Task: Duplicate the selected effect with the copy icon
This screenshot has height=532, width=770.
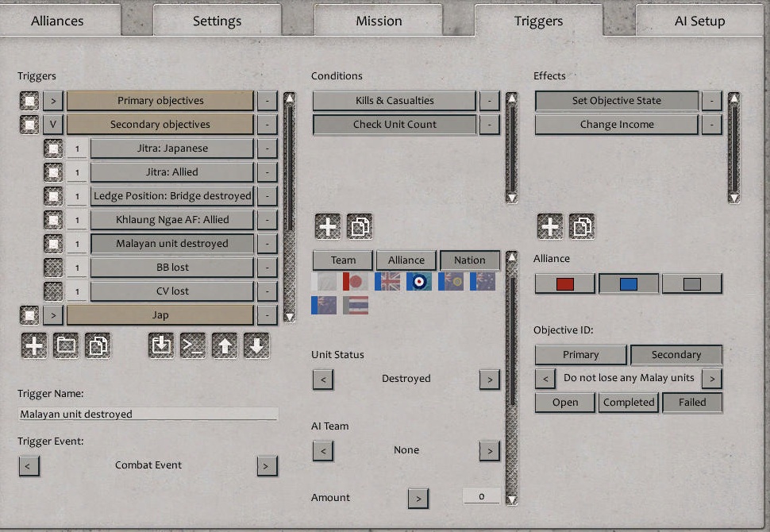Action: point(582,226)
